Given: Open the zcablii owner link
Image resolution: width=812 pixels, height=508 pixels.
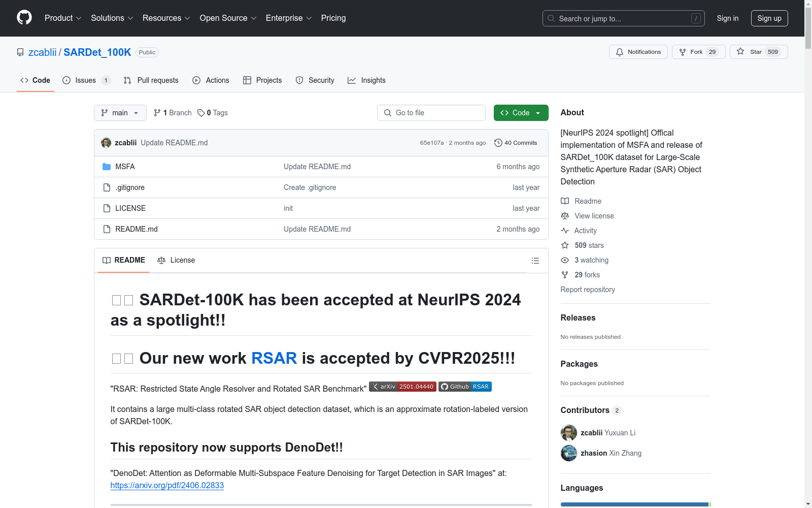Looking at the screenshot, I should pyautogui.click(x=43, y=52).
